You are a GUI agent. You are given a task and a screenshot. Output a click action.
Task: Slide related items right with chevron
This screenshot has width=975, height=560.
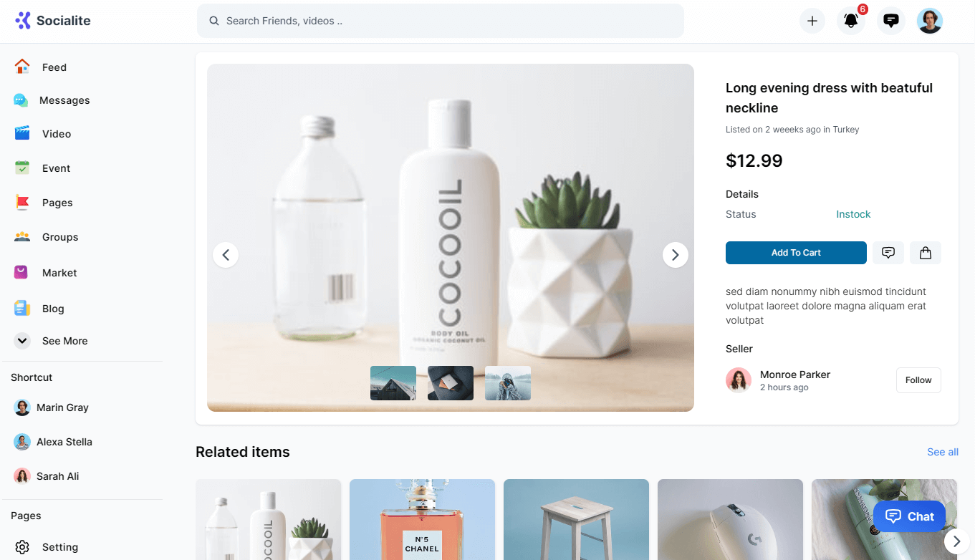(x=957, y=541)
